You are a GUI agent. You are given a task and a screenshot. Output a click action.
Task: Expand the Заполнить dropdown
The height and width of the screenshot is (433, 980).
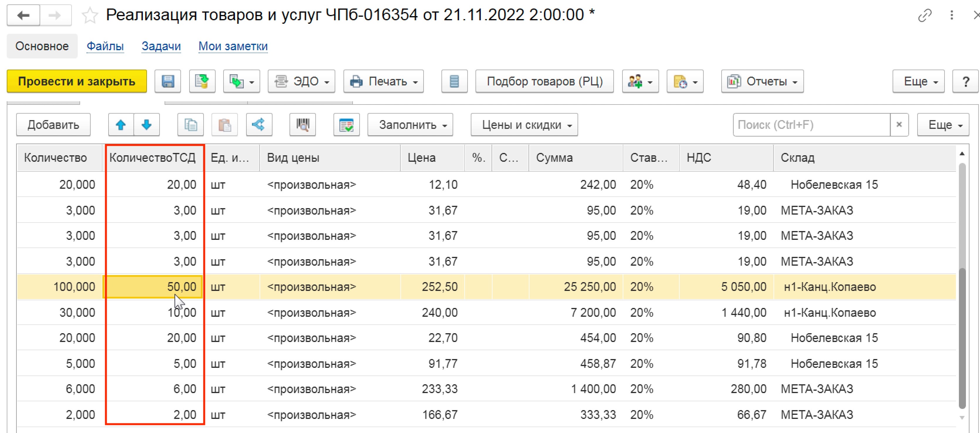coord(410,124)
